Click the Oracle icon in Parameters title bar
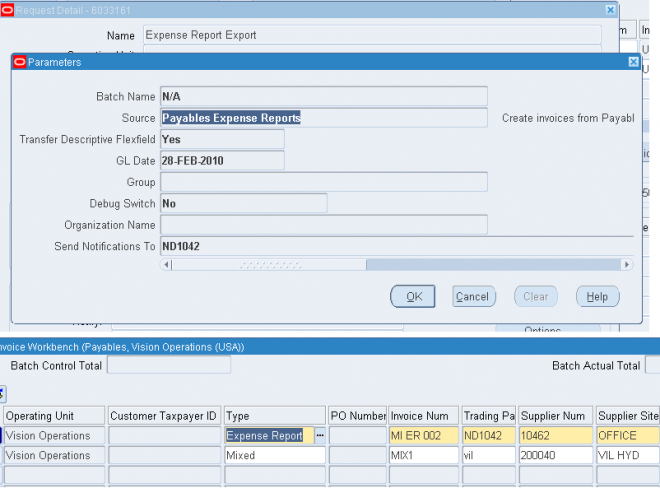Image resolution: width=660 pixels, height=488 pixels. coord(19,62)
